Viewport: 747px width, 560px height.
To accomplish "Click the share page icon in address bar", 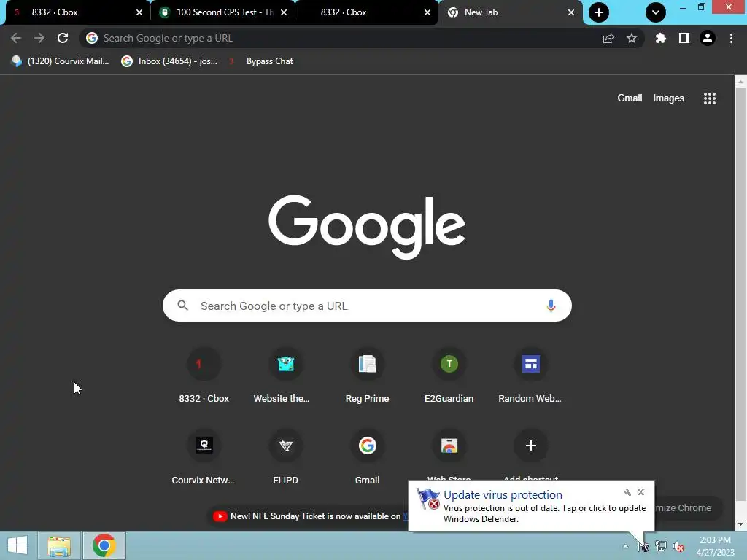I will (x=608, y=38).
